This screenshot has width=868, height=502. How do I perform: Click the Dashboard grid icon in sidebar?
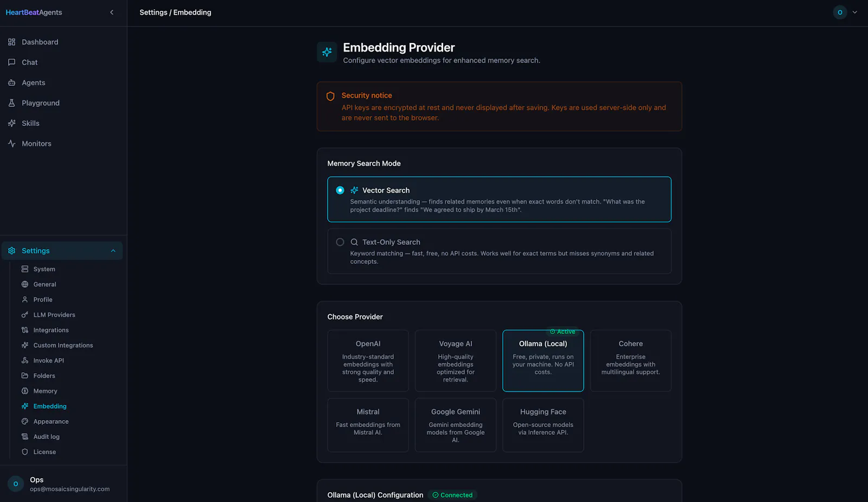point(11,42)
